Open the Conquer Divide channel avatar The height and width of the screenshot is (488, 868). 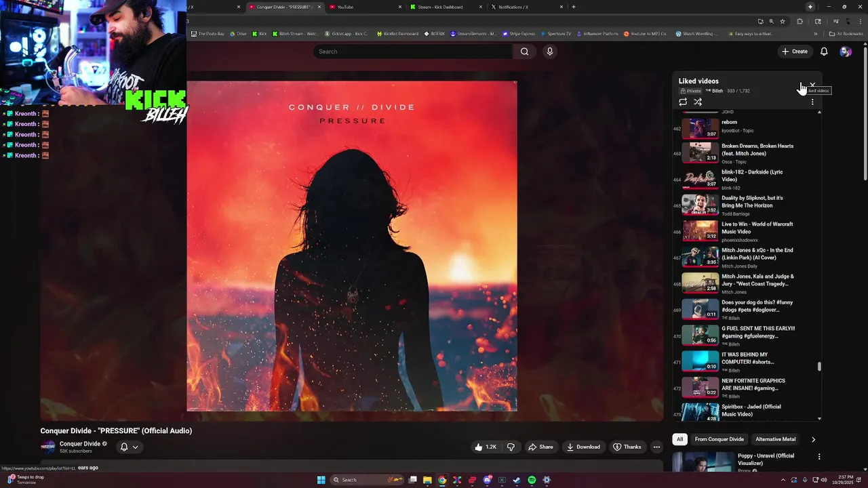[x=48, y=447]
